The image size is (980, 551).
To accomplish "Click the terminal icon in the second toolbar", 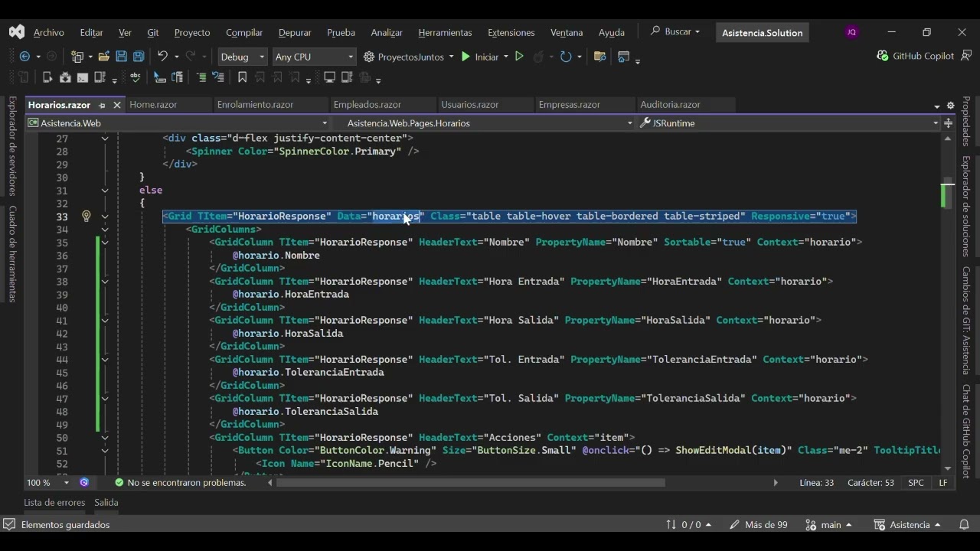I will 82,77.
